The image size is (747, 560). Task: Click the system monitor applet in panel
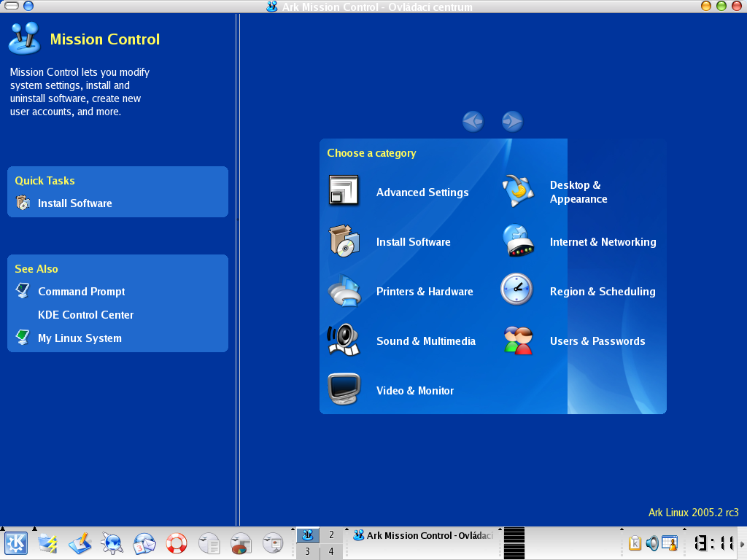pos(514,543)
